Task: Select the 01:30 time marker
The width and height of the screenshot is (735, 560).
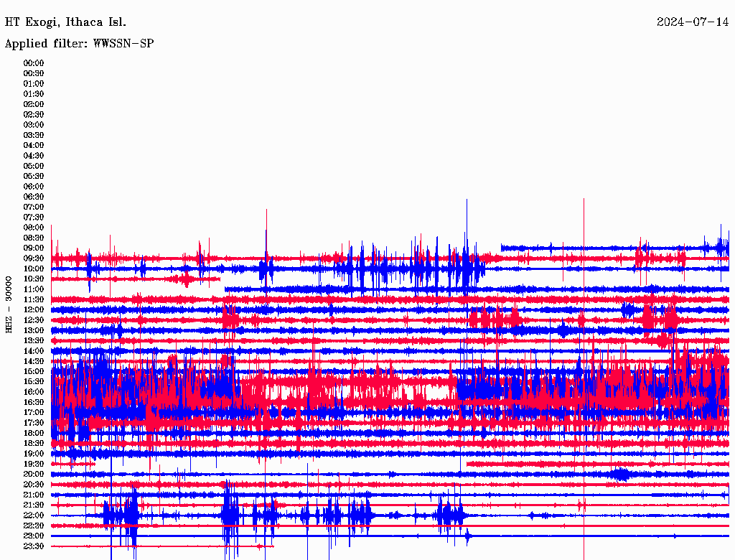Action: click(34, 94)
